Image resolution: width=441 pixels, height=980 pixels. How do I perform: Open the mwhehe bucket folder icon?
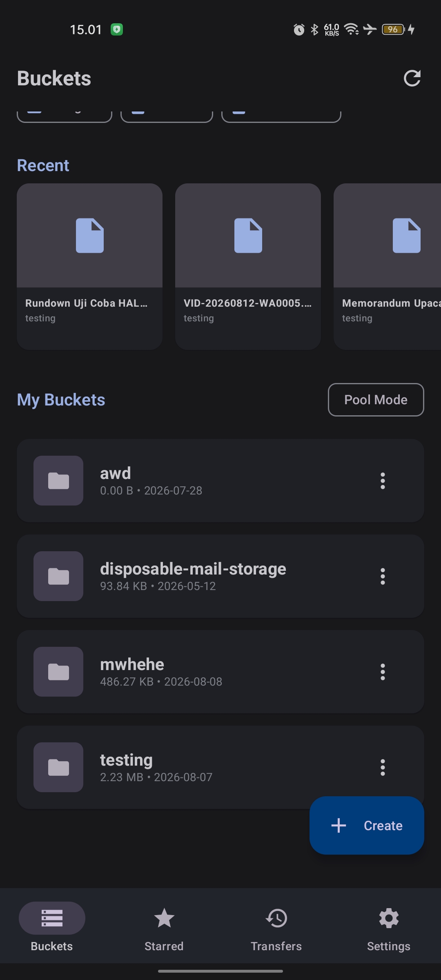point(58,672)
